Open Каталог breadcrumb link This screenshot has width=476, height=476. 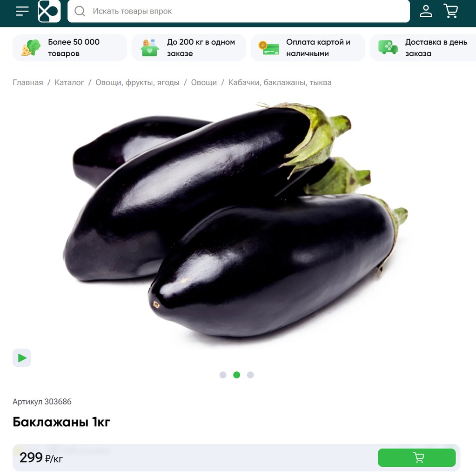coord(69,83)
